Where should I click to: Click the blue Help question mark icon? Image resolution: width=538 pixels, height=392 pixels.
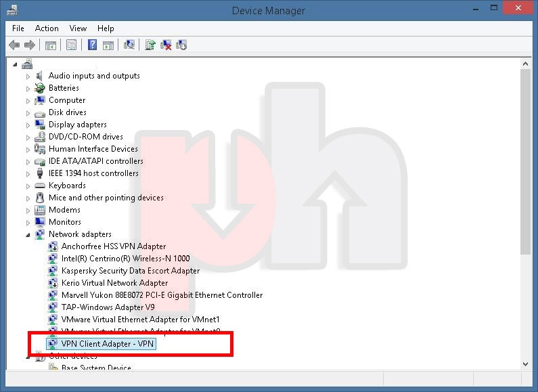point(92,45)
